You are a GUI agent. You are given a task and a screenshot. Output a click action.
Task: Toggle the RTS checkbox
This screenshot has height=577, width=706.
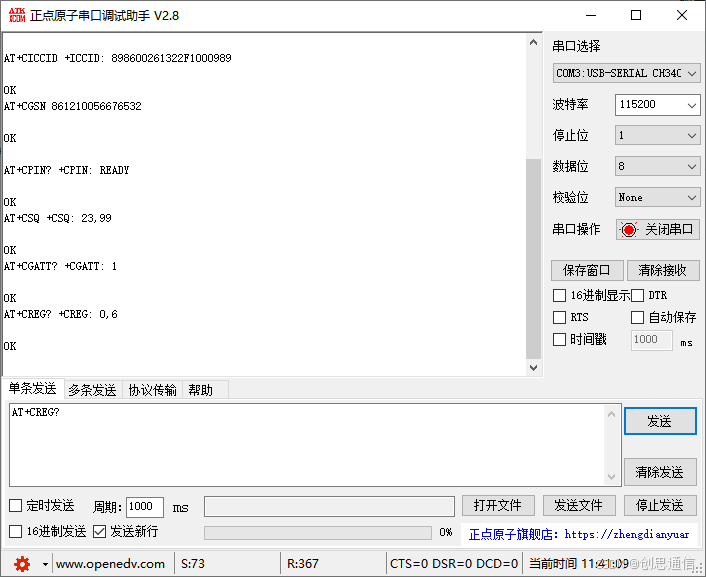pos(559,317)
